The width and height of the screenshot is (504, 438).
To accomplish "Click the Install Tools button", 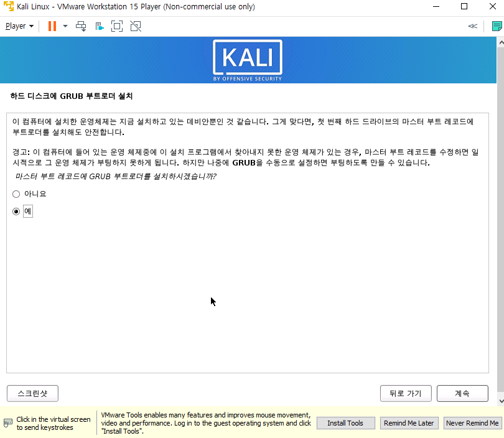I will coord(345,423).
